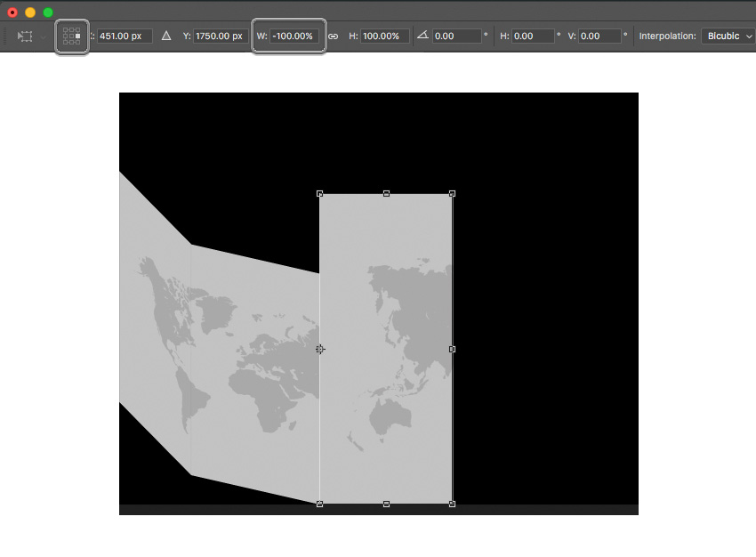
Task: Click the top-center transform handle on canvas
Action: coord(387,192)
